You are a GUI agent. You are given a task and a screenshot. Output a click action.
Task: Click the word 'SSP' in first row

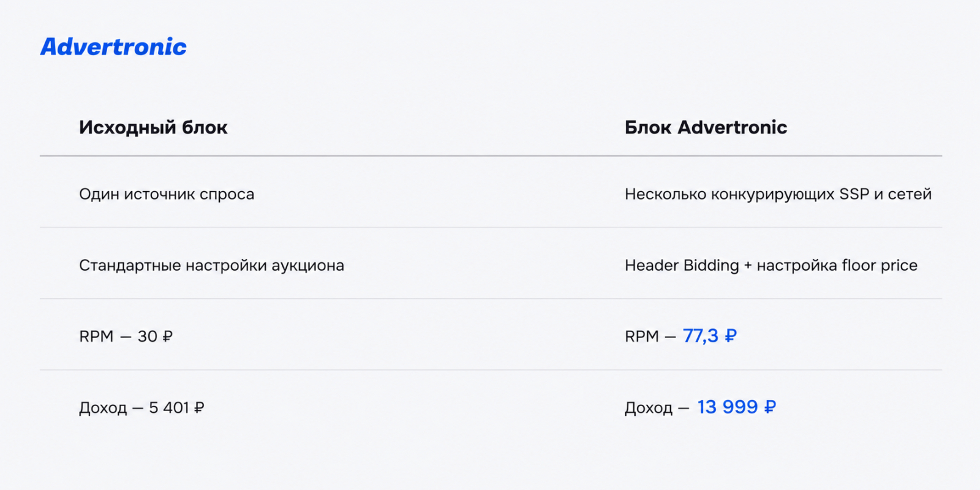[x=854, y=194]
